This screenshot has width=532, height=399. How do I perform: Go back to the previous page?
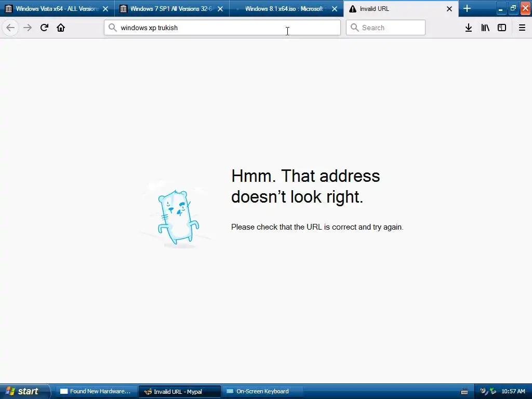(x=10, y=28)
